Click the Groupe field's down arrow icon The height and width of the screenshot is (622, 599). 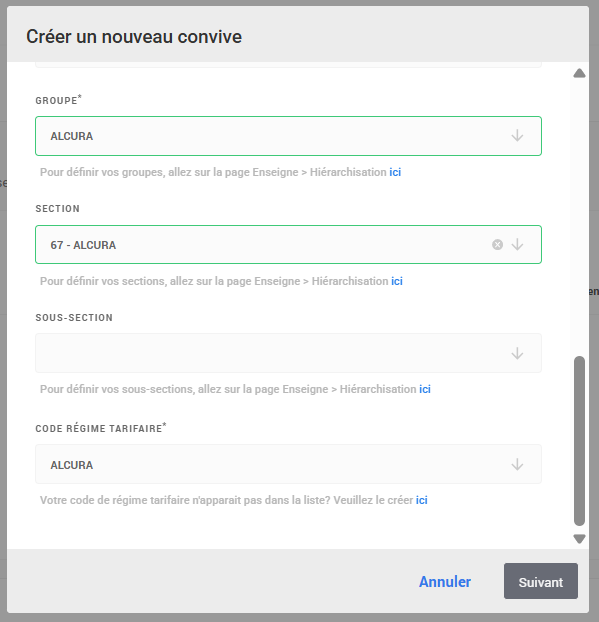click(517, 136)
